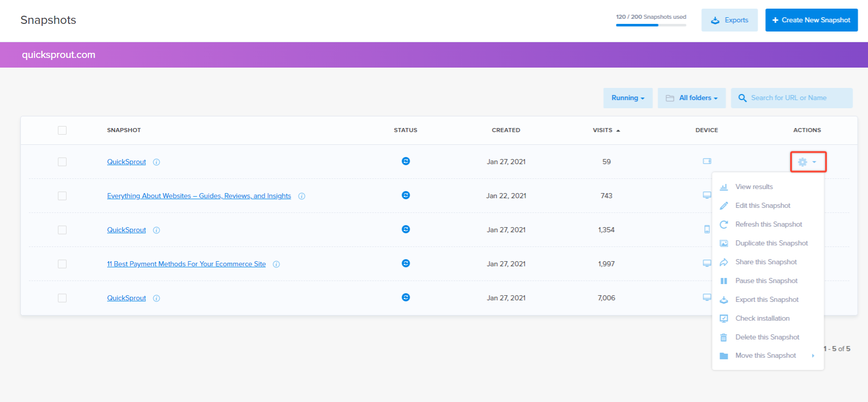This screenshot has height=402, width=868.
Task: Toggle the select-all checkbox in table header
Action: [x=62, y=131]
